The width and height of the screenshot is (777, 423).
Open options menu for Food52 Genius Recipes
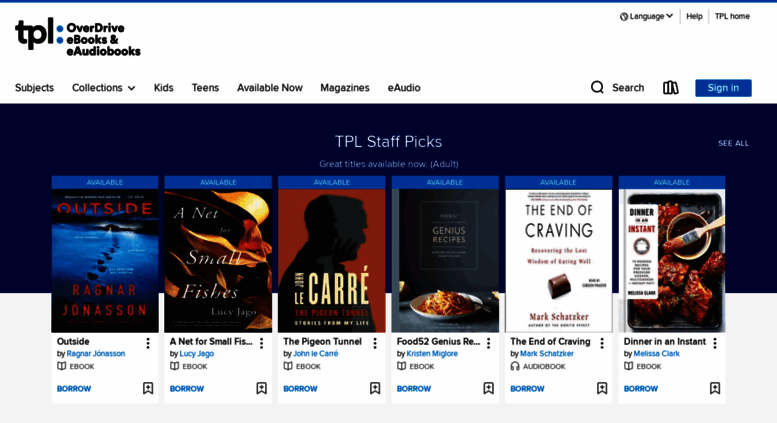(488, 343)
